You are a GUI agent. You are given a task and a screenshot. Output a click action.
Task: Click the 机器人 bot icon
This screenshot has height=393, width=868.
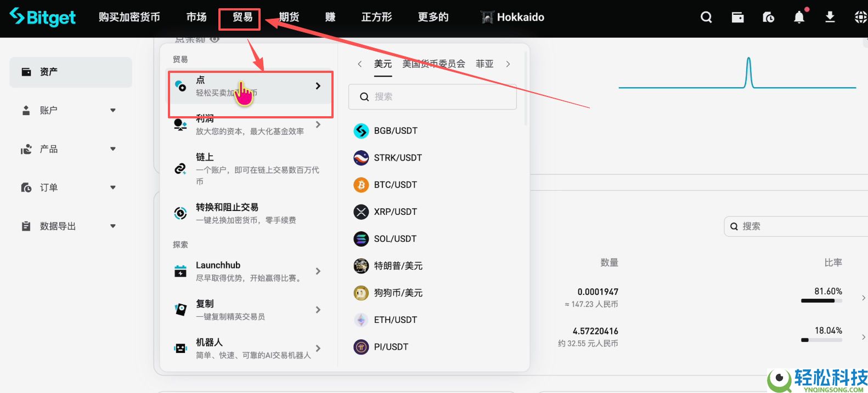click(180, 348)
